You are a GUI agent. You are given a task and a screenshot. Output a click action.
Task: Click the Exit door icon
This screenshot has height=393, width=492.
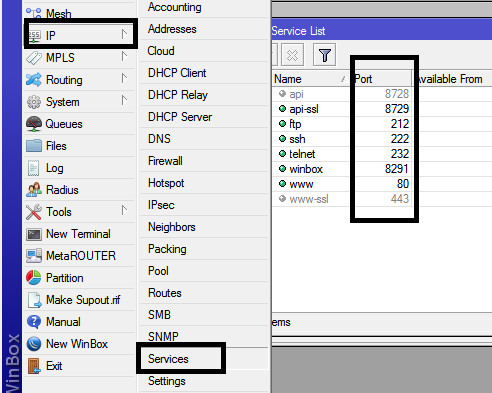tap(34, 366)
